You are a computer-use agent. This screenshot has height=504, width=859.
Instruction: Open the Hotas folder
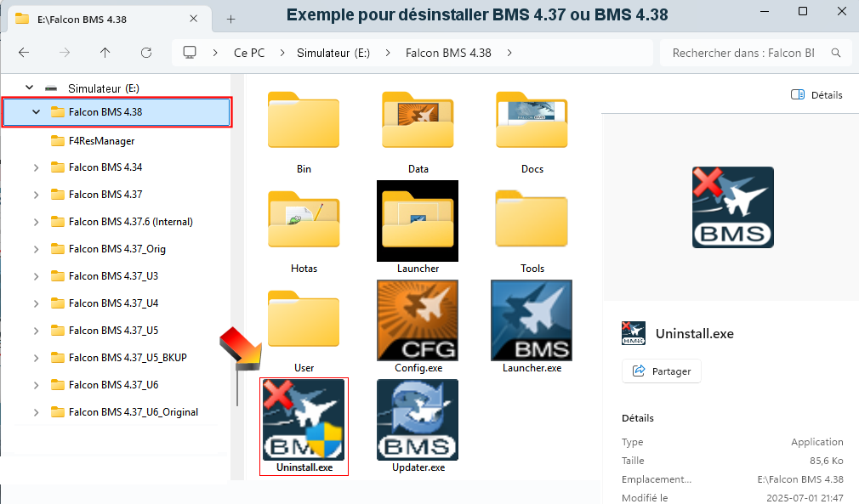[304, 221]
